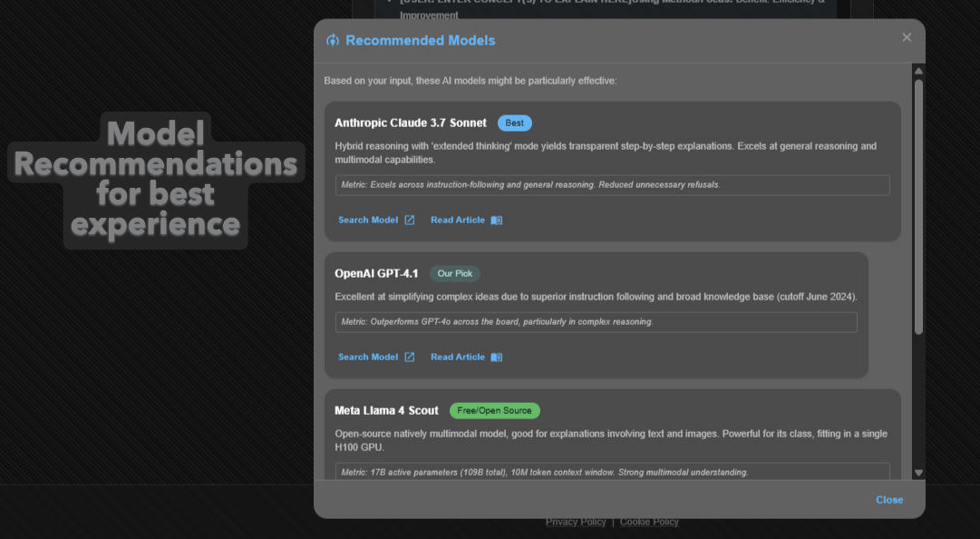Click the scrollbar up arrow in dialog
The width and height of the screenshot is (980, 539).
coord(918,72)
